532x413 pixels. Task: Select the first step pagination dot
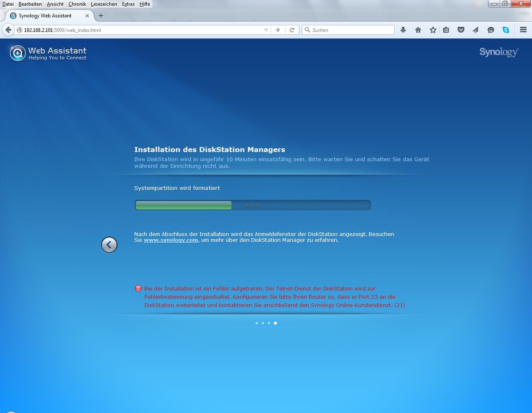[257, 323]
